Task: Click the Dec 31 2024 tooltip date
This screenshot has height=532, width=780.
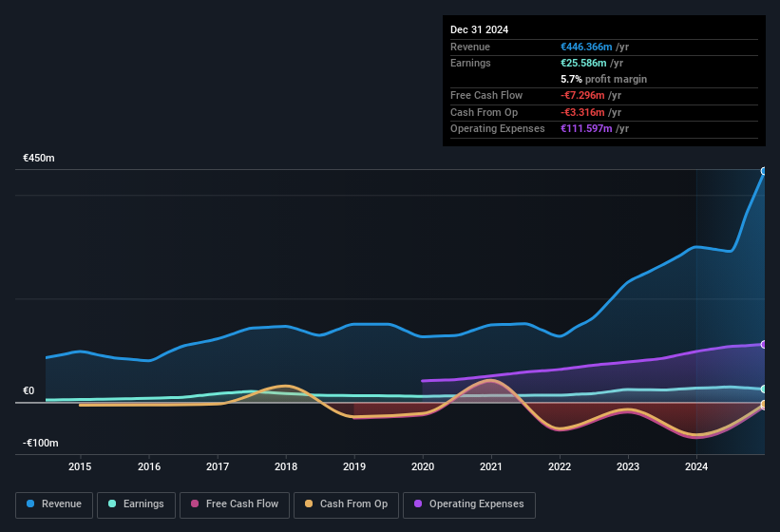Action: click(x=479, y=29)
